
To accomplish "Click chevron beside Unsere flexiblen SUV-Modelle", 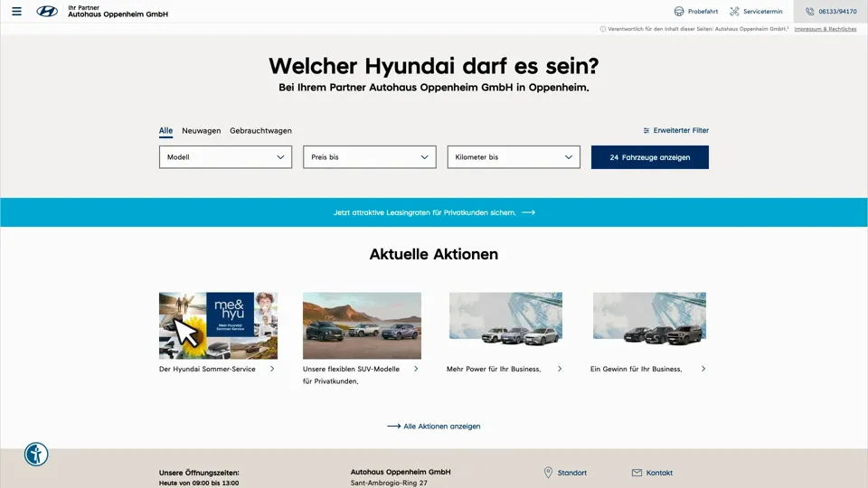I will coord(416,369).
